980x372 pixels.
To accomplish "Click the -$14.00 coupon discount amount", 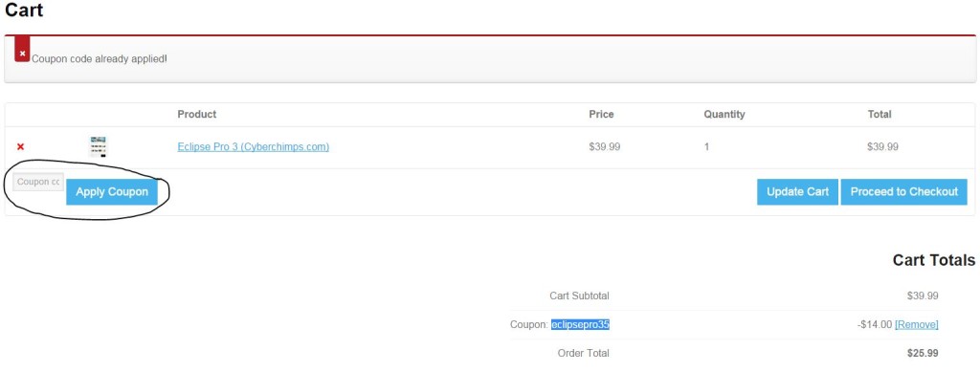I will (x=875, y=324).
